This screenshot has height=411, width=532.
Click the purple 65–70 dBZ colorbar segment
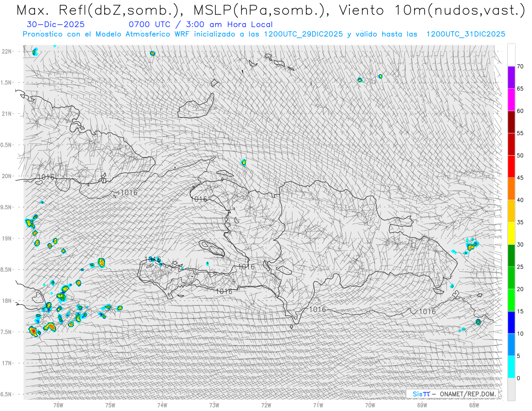point(511,77)
